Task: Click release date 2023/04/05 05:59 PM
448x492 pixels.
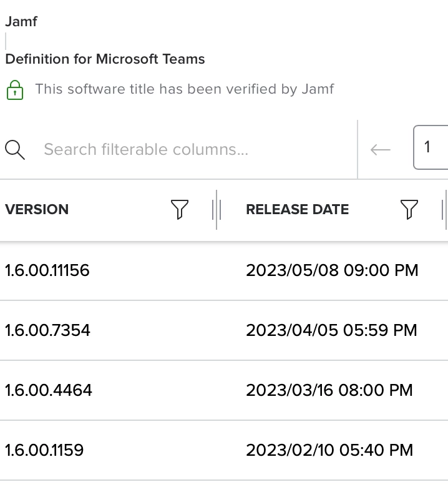Action: tap(331, 330)
